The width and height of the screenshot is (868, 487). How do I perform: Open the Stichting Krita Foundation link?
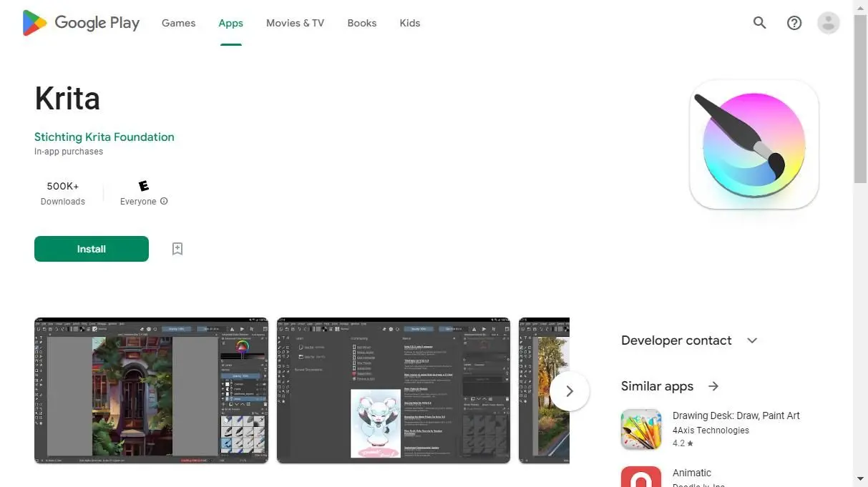pyautogui.click(x=104, y=137)
